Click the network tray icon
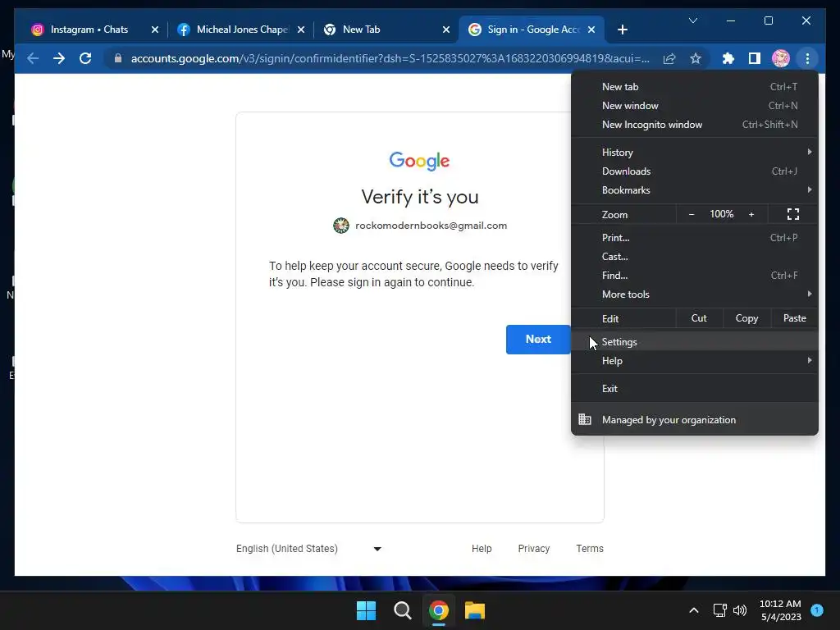 coord(720,610)
